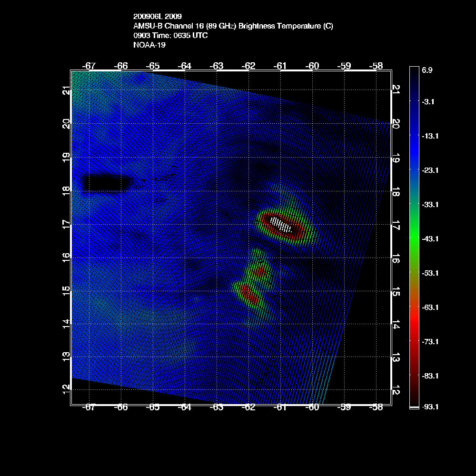This screenshot has height=476, width=476.
Task: Click the colorbar value "-23.1"
Action: tap(430, 170)
